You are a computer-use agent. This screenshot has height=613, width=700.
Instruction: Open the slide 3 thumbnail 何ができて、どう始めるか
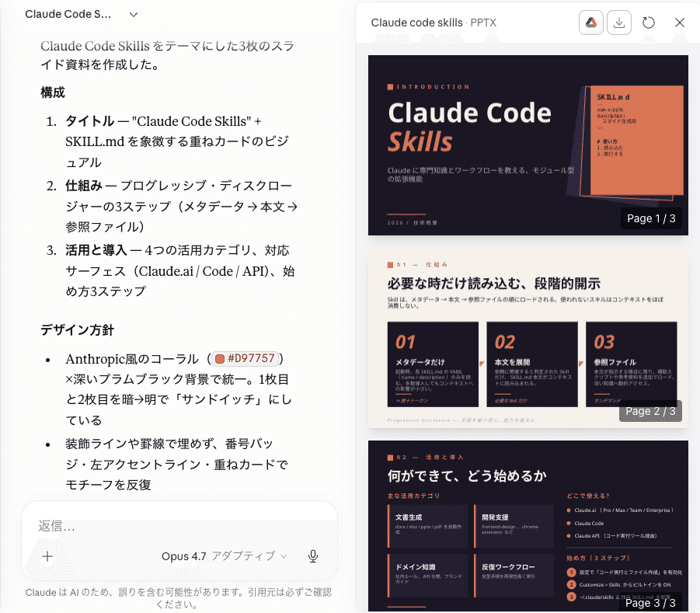click(x=528, y=526)
